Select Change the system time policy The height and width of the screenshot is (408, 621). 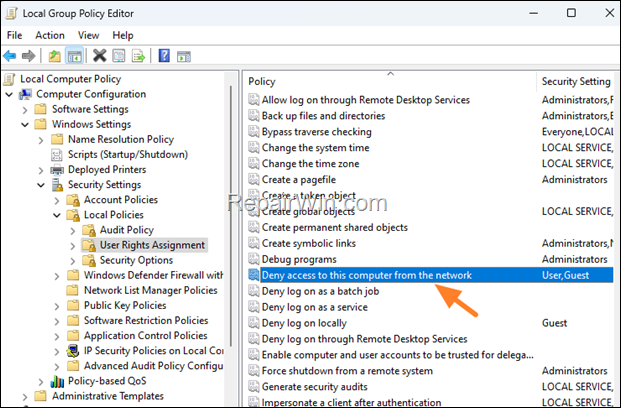pos(315,148)
